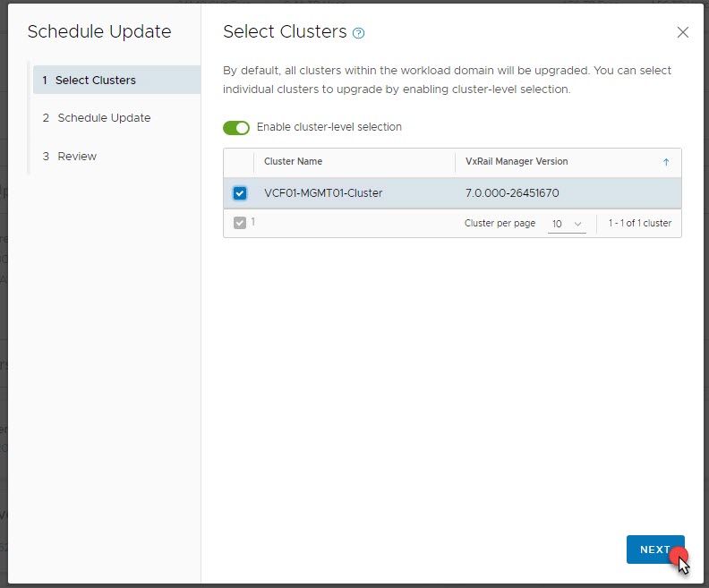
Task: Select the VCF01-MGMT01-Cluster name cell
Action: tap(323, 193)
